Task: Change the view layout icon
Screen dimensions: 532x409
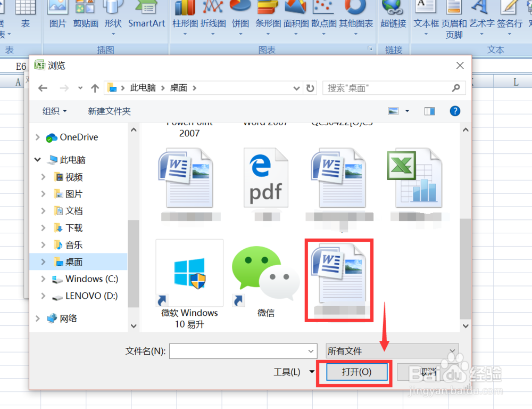Action: pyautogui.click(x=393, y=111)
